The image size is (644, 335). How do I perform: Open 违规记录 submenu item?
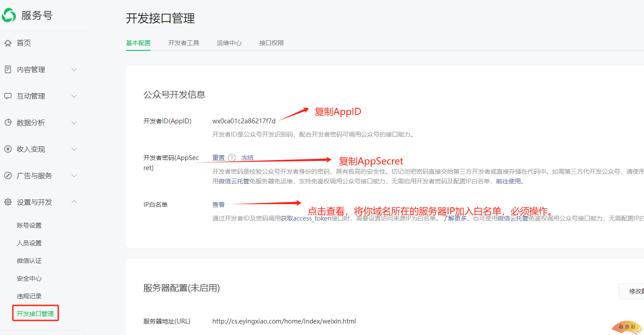(29, 296)
